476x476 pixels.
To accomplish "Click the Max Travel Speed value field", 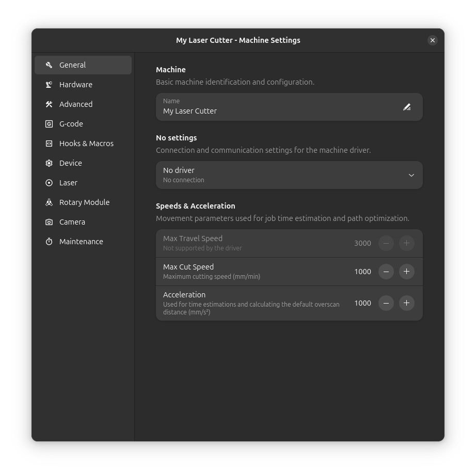I will (362, 243).
